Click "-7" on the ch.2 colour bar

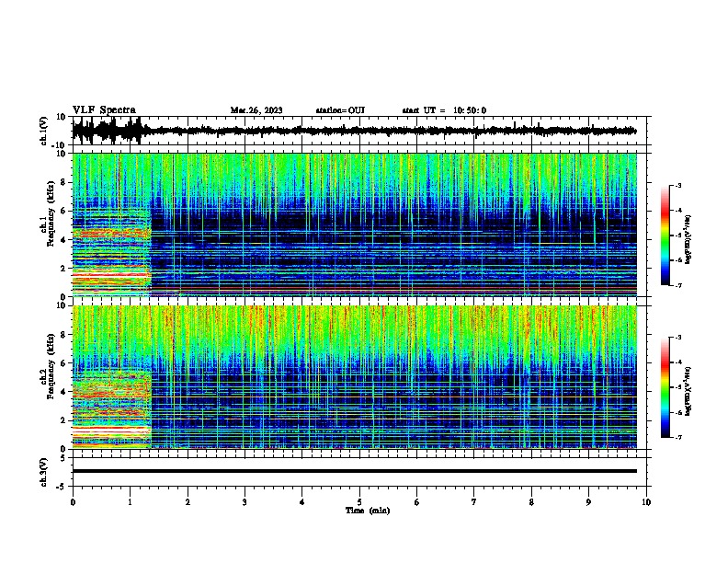(678, 437)
